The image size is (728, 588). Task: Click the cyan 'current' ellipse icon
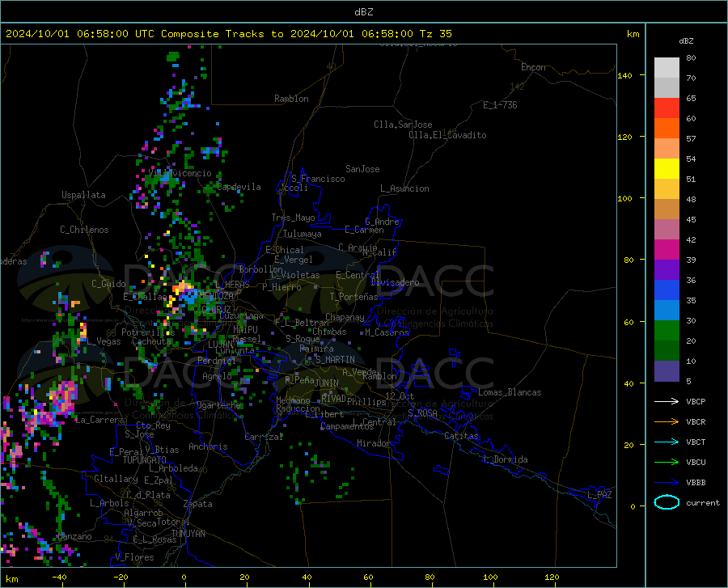(667, 502)
